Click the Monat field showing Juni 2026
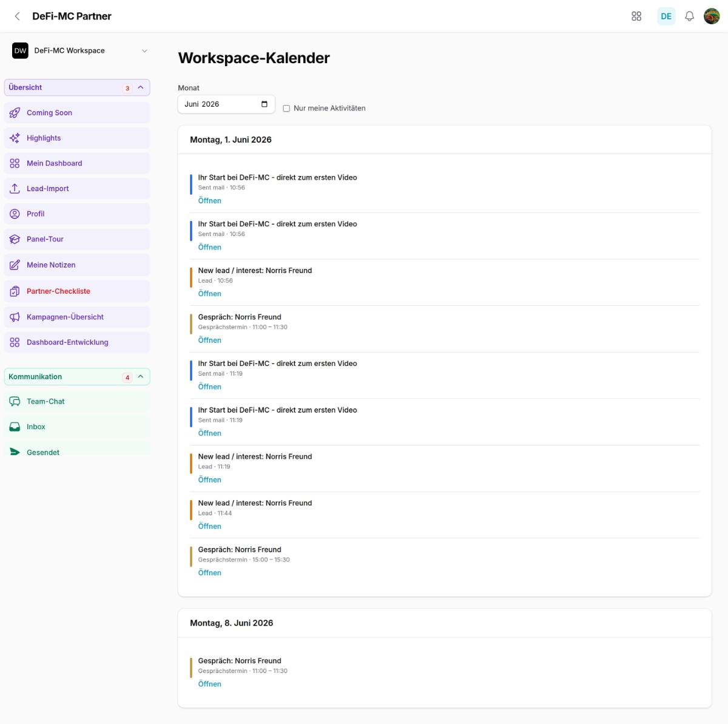 [226, 104]
